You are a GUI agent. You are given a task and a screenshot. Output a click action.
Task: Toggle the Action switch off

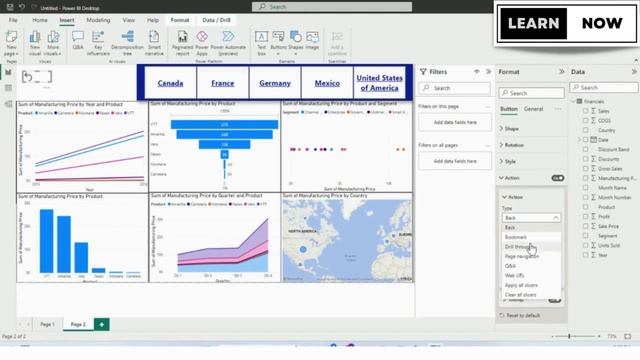point(558,178)
